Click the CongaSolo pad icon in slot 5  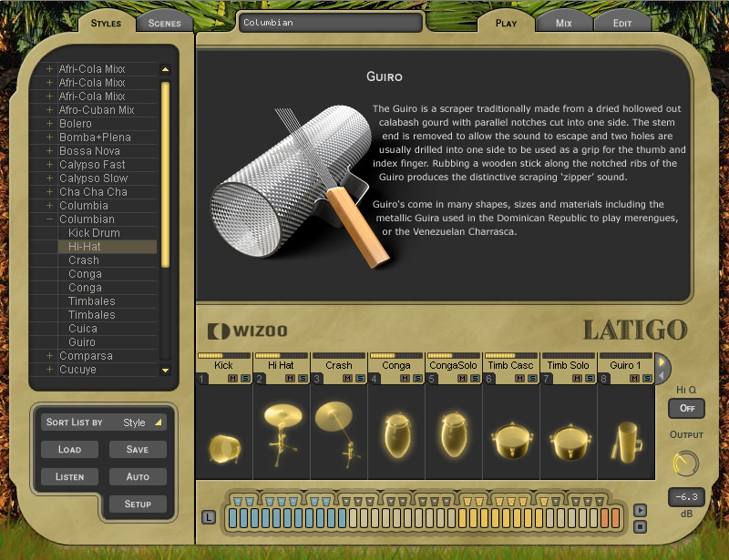(x=454, y=434)
